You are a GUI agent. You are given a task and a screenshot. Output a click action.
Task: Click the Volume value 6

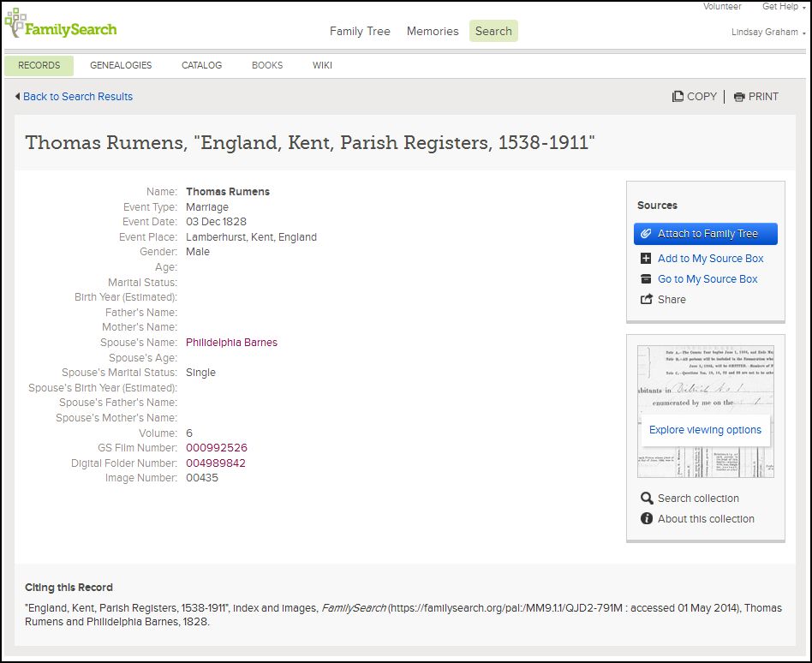[189, 433]
